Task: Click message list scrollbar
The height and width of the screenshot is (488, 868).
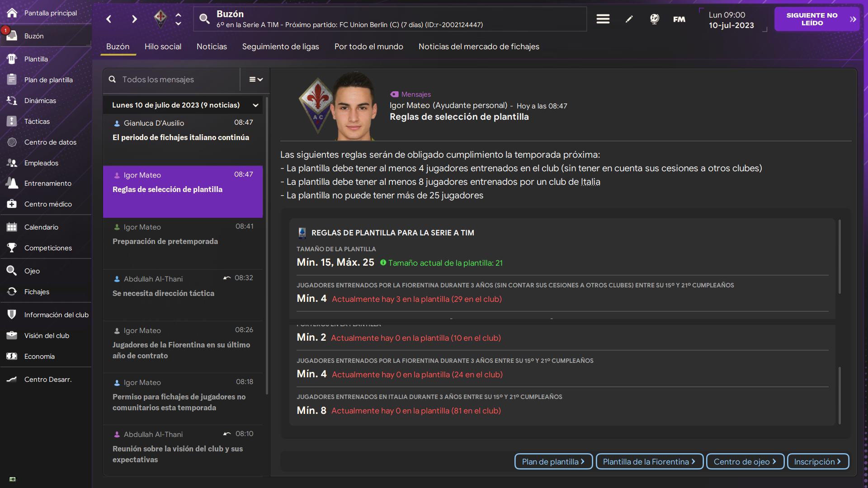Action: tap(267, 246)
